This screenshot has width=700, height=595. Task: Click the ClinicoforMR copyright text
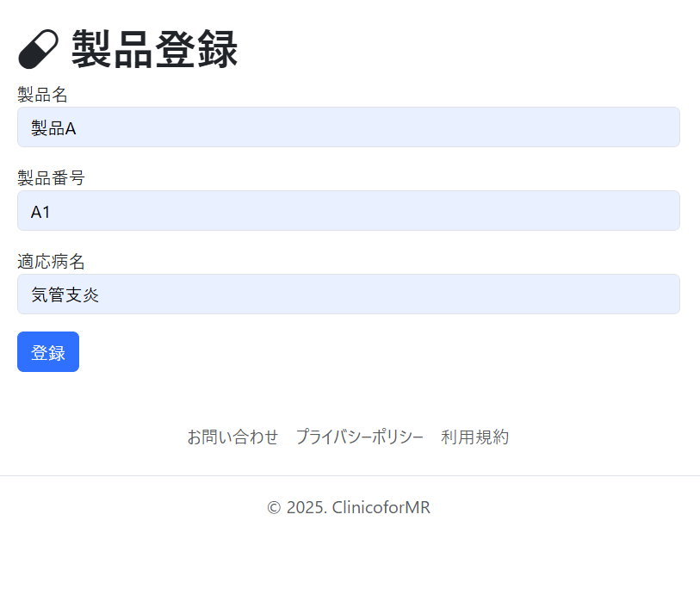(x=348, y=507)
